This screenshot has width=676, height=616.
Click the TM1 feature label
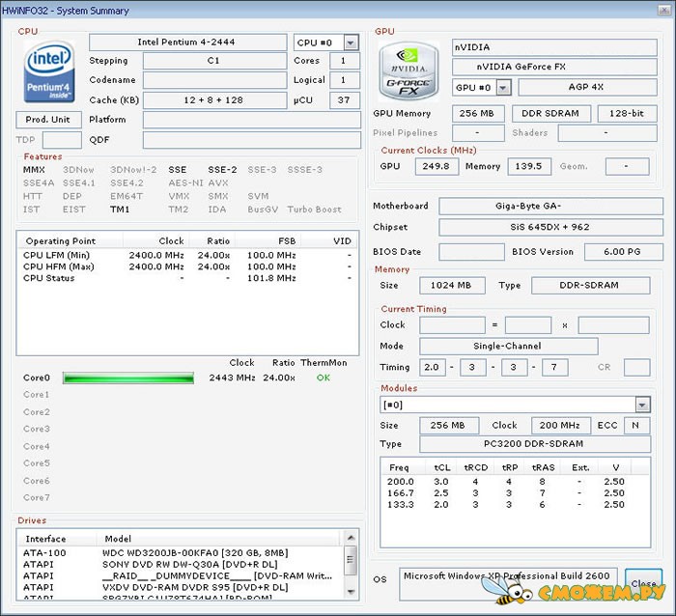click(x=120, y=210)
